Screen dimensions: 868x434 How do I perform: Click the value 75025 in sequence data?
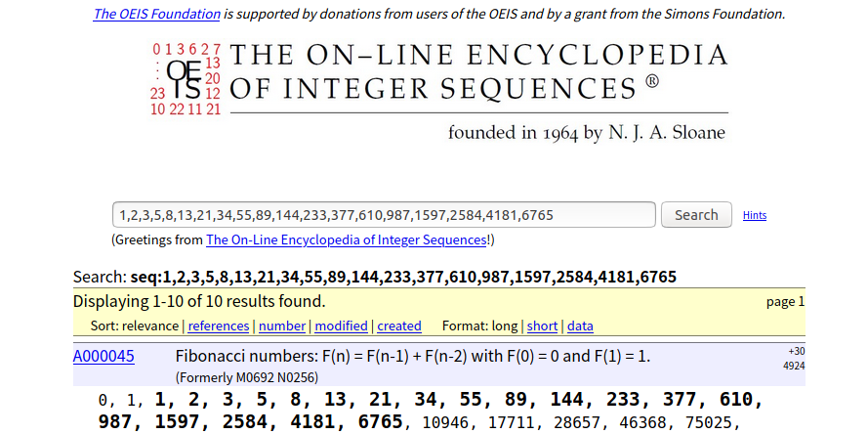click(709, 423)
